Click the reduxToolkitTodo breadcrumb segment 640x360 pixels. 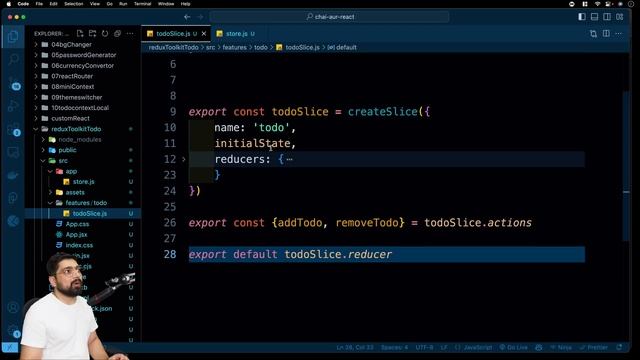(x=173, y=47)
